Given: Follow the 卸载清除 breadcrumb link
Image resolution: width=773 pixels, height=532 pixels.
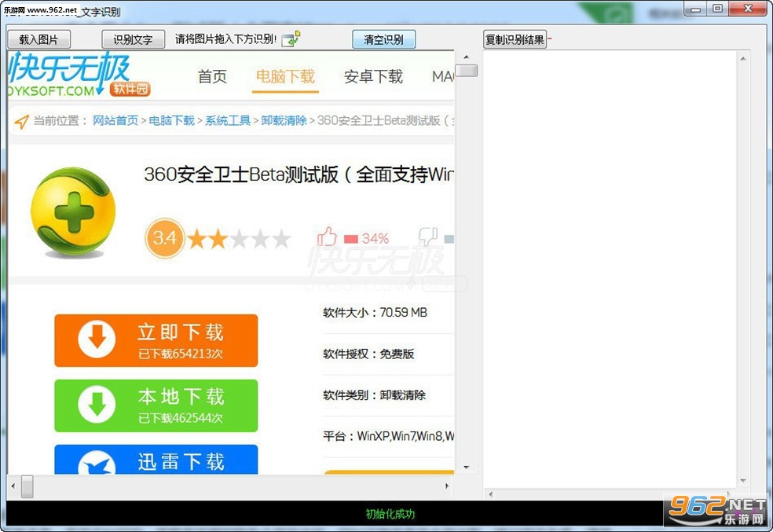Looking at the screenshot, I should click(x=284, y=120).
